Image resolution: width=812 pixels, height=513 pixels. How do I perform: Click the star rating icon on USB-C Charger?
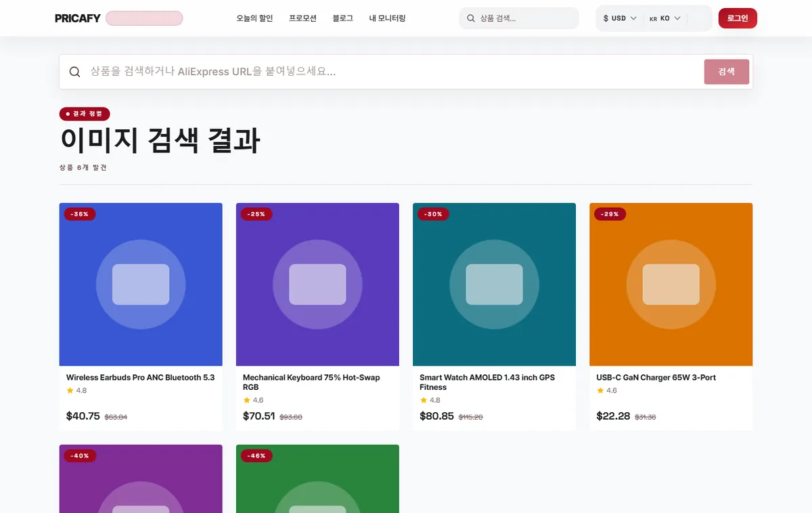pos(600,391)
